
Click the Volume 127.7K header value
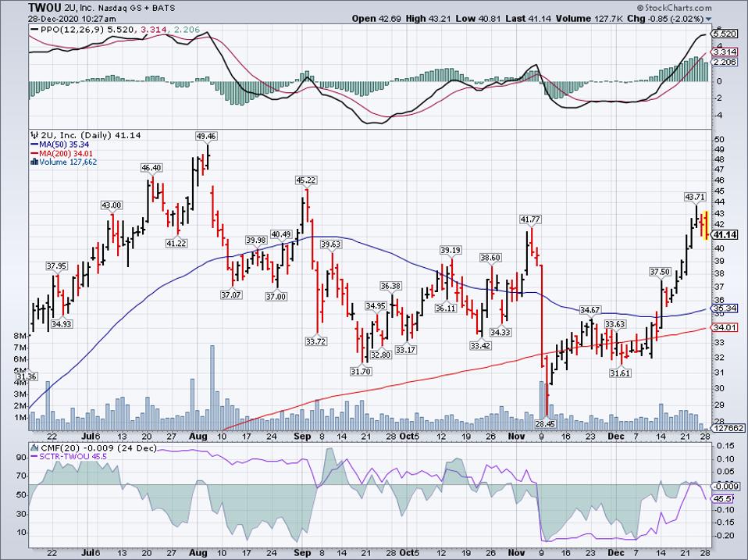pyautogui.click(x=589, y=19)
